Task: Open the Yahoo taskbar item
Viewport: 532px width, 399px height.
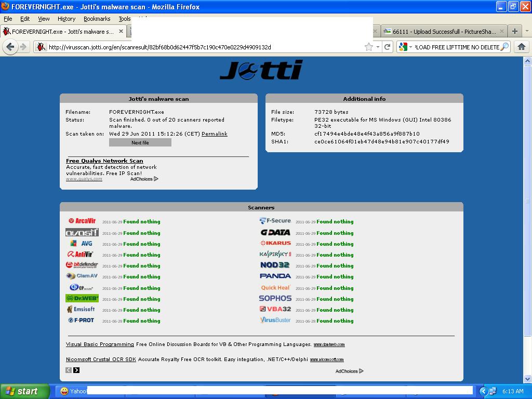Action: (73, 391)
